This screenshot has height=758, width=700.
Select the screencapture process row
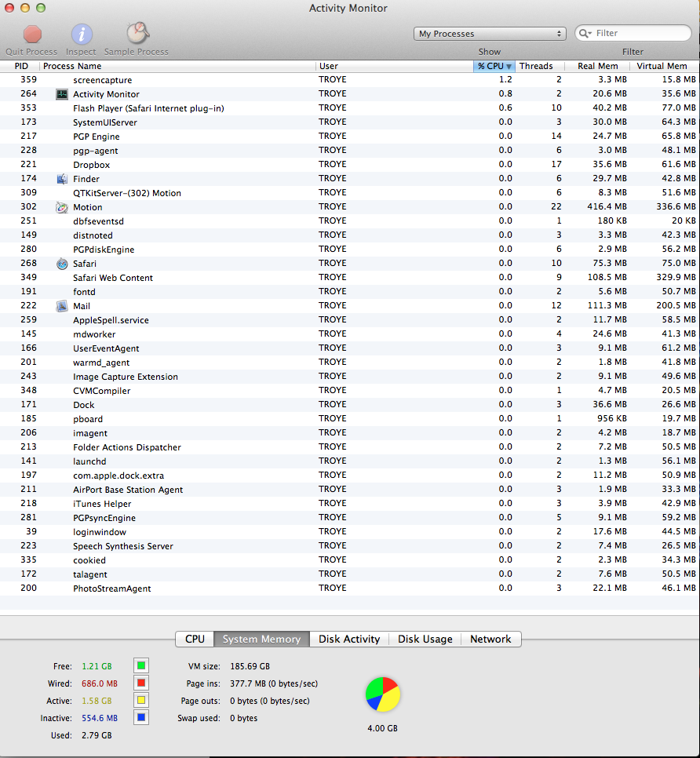click(x=350, y=80)
